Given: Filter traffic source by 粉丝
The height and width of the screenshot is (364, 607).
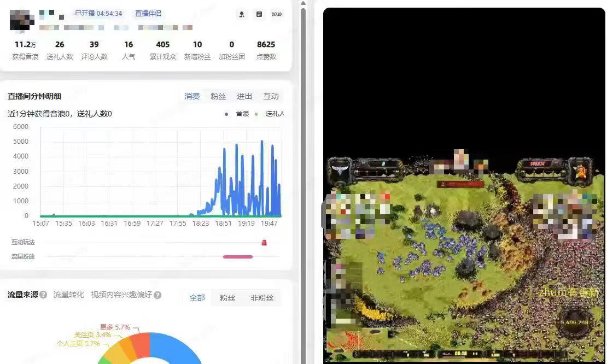Looking at the screenshot, I should pos(227,298).
